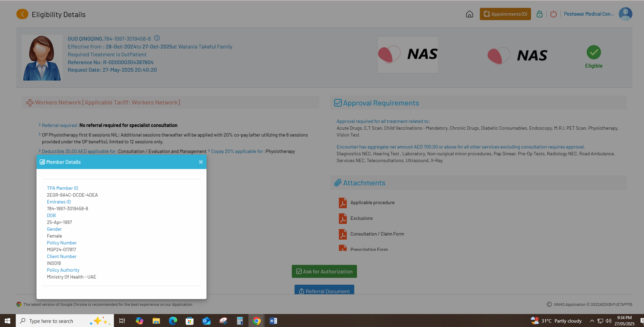This screenshot has width=644, height=327.
Task: Open the home page icon
Action: [x=470, y=14]
